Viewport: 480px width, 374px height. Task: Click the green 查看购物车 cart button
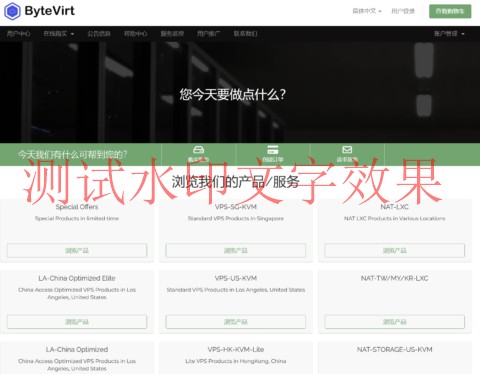point(450,11)
